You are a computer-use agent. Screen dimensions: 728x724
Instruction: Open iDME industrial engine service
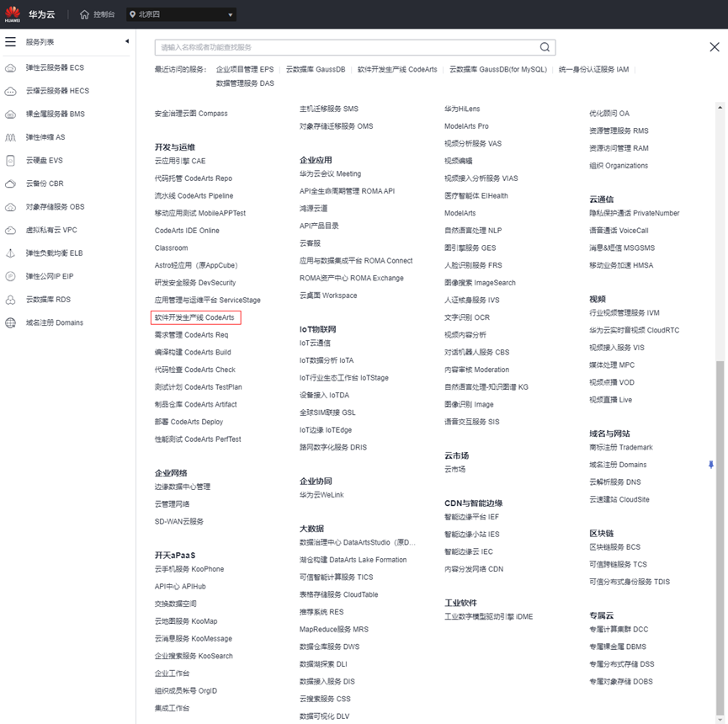[488, 617]
